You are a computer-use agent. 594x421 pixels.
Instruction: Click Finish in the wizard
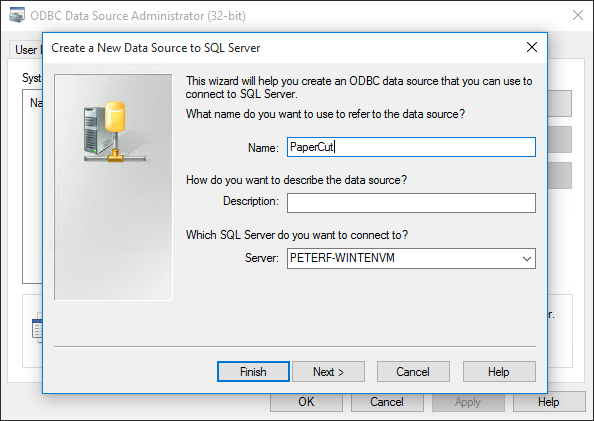click(253, 372)
